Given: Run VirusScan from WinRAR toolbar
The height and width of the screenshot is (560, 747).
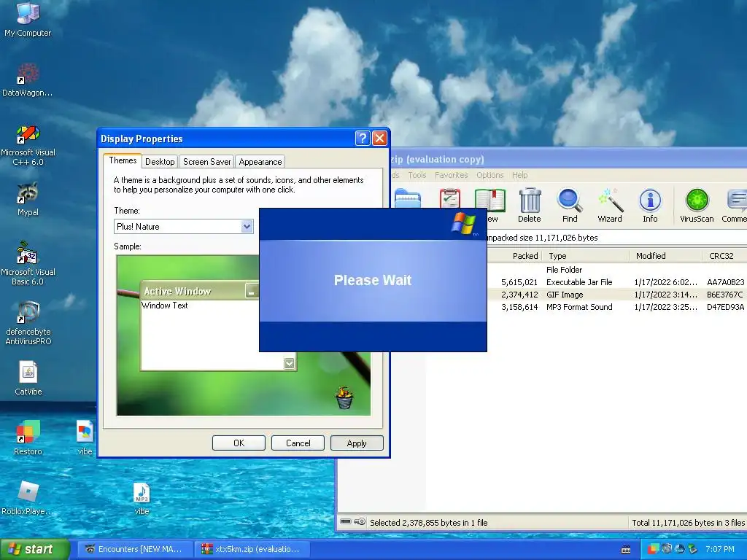Looking at the screenshot, I should (697, 206).
